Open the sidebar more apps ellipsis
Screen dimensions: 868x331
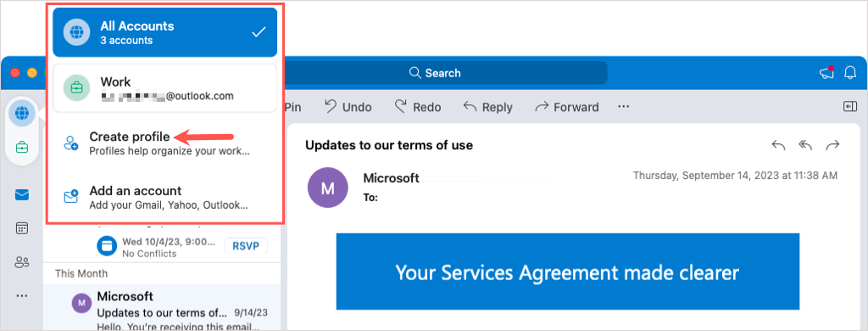(22, 295)
